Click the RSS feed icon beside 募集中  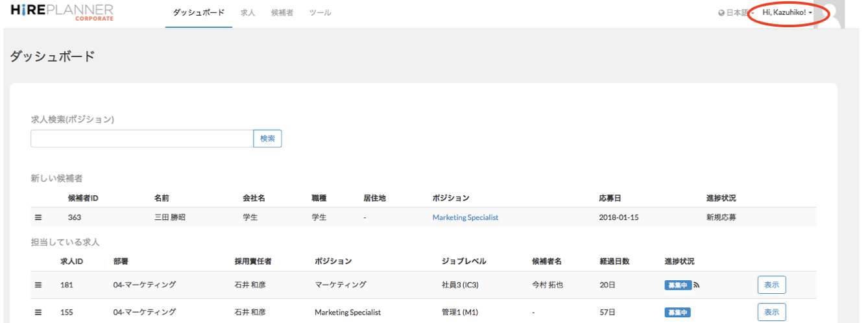tap(697, 285)
